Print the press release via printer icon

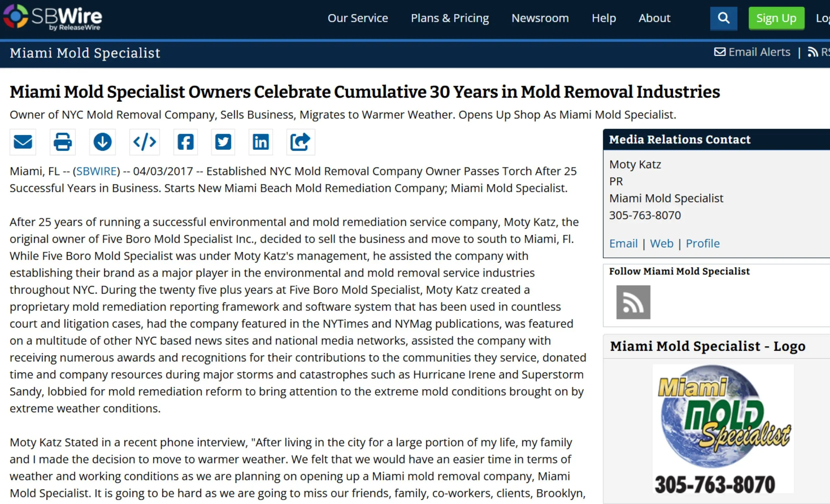pyautogui.click(x=63, y=142)
